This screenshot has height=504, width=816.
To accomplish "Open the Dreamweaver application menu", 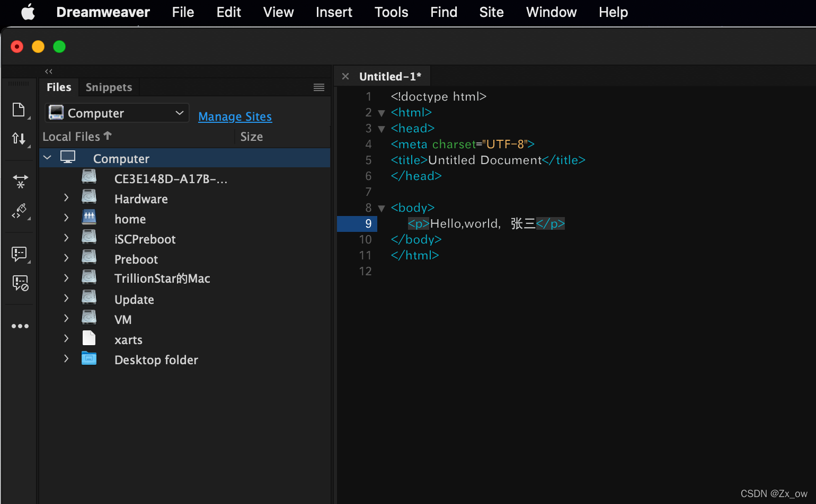I will 103,12.
